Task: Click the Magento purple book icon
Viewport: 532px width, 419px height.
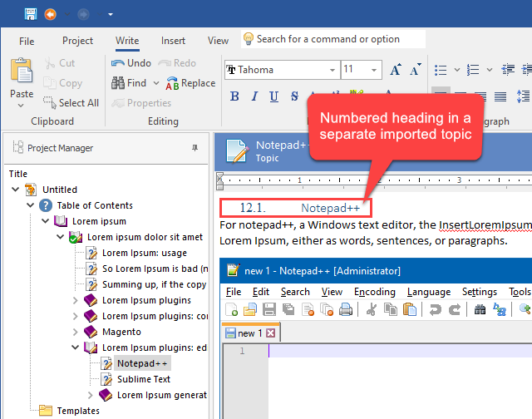Action: pyautogui.click(x=91, y=332)
